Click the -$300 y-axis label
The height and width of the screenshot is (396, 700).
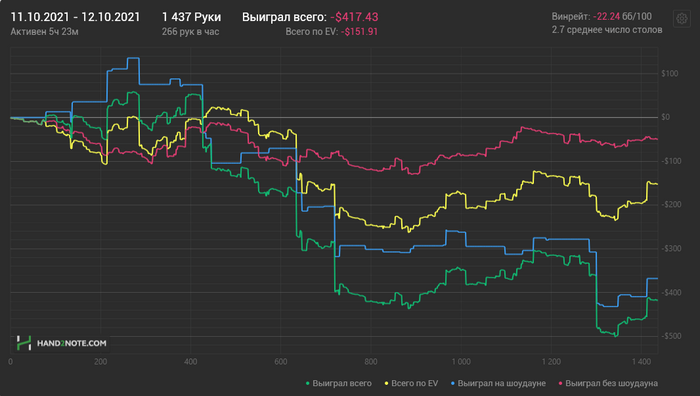pyautogui.click(x=670, y=248)
